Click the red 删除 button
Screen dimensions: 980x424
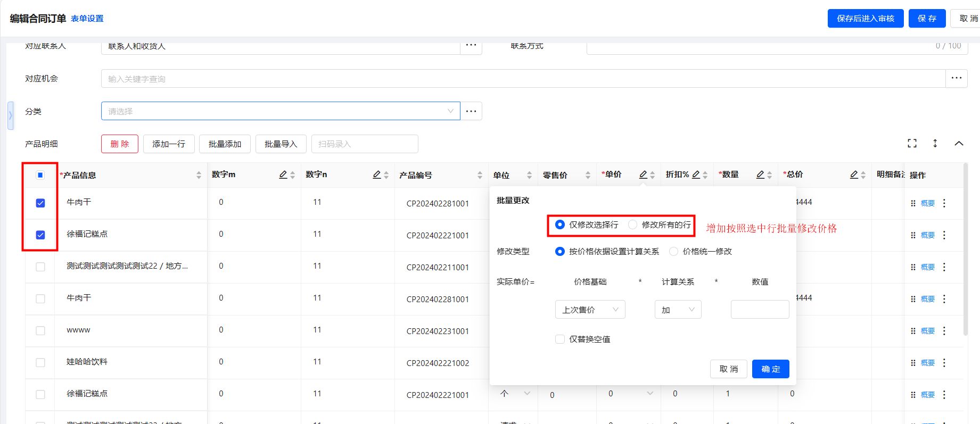[x=120, y=144]
